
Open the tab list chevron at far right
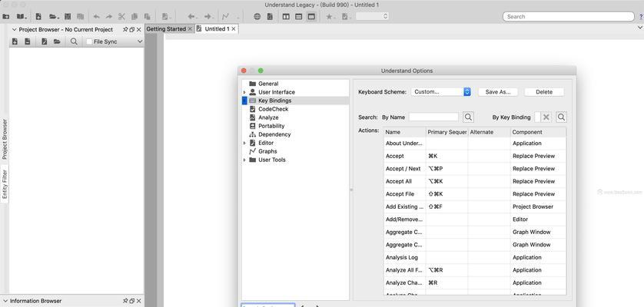pyautogui.click(x=640, y=28)
